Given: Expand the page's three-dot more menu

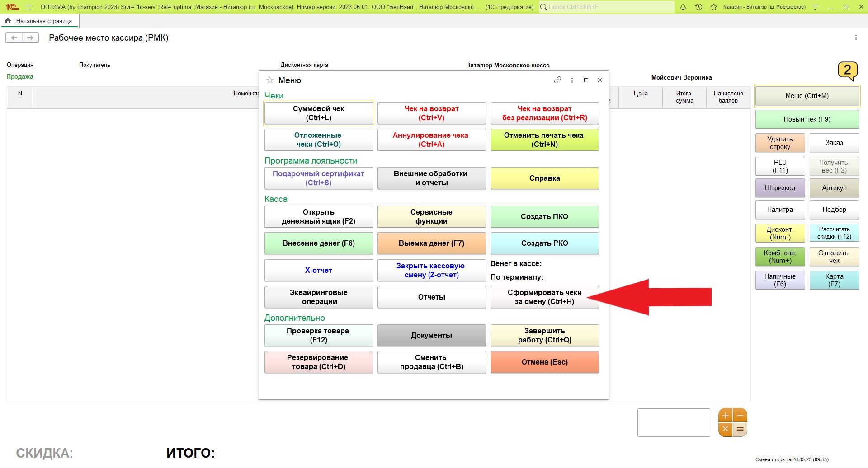Looking at the screenshot, I should click(855, 38).
